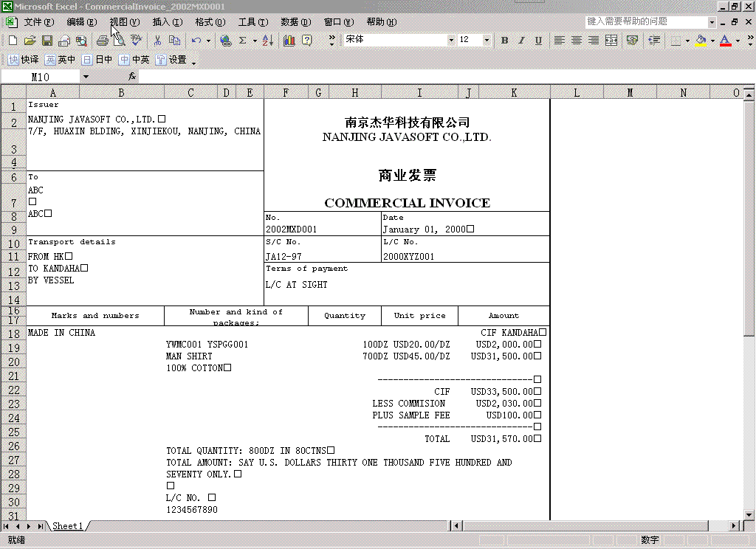Click the USD31,570.00 total amount
The width and height of the screenshot is (756, 549).
502,438
